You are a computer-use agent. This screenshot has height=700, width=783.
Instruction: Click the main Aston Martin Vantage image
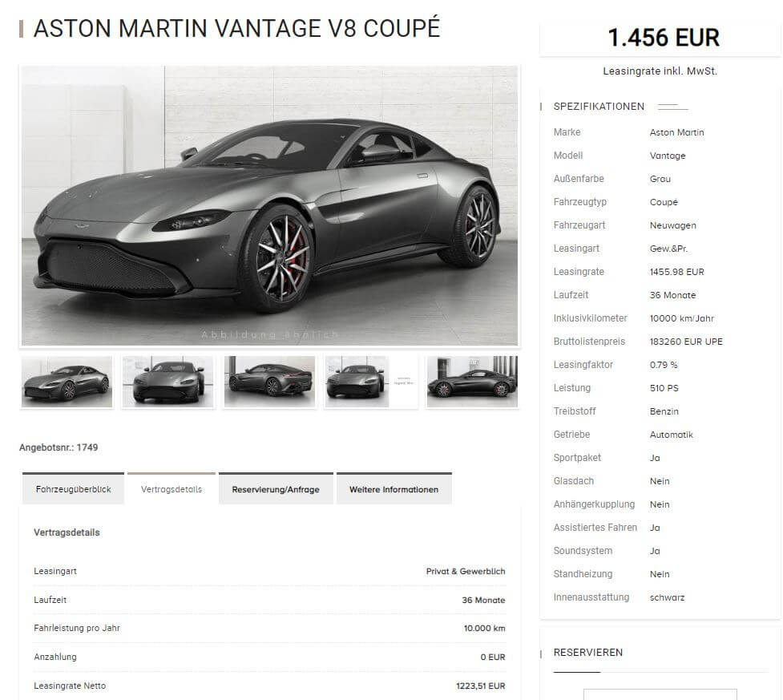pos(269,205)
